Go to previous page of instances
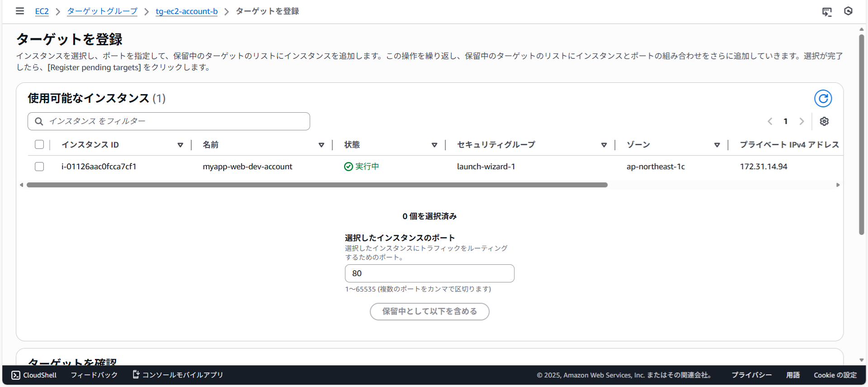Image resolution: width=868 pixels, height=387 pixels. click(x=770, y=121)
